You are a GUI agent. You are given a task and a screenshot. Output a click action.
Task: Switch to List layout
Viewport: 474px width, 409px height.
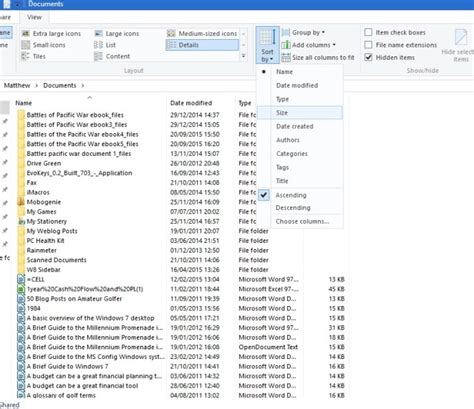pos(105,45)
